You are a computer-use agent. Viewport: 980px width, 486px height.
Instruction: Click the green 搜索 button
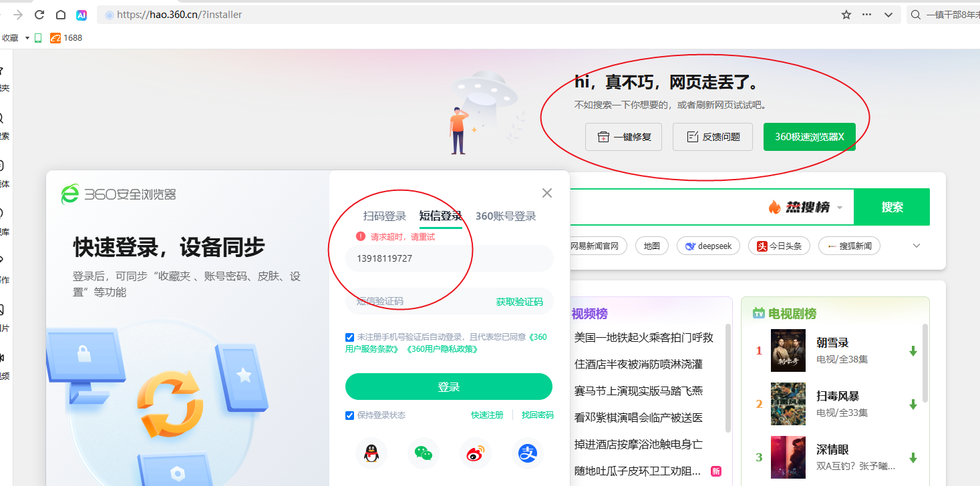pyautogui.click(x=892, y=207)
